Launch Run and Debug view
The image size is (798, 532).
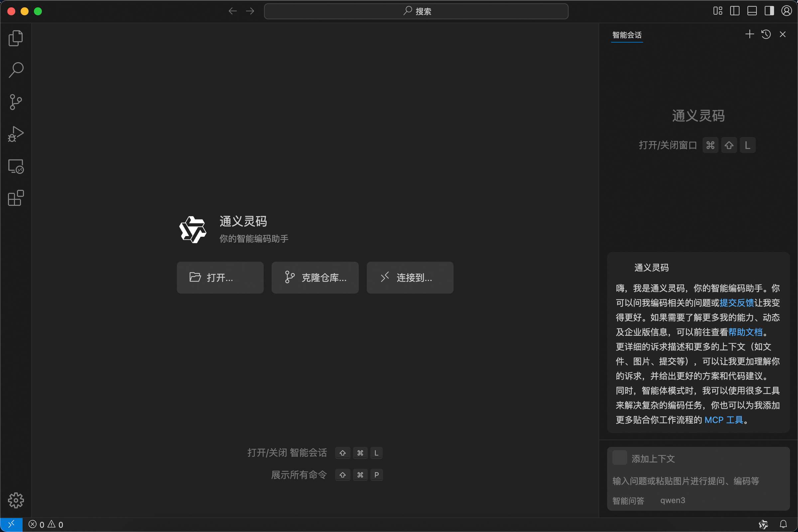15,134
